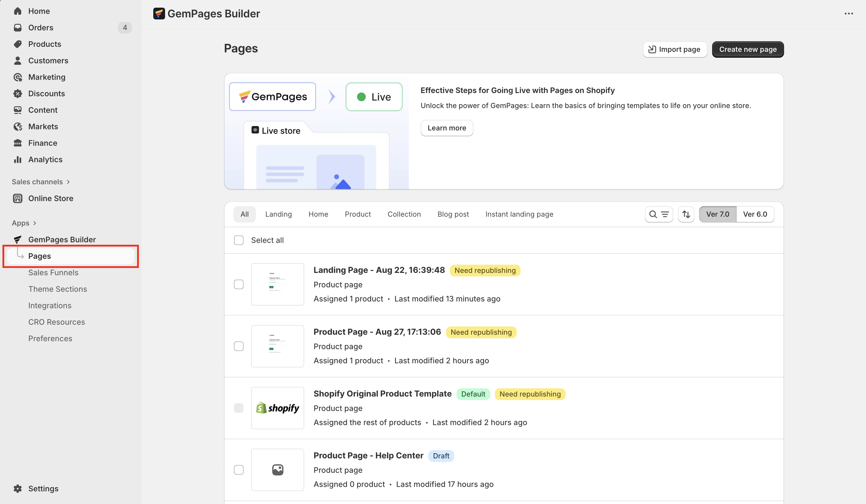The image size is (866, 504).
Task: Tick checkbox for Landing Page Aug 22
Action: [238, 284]
